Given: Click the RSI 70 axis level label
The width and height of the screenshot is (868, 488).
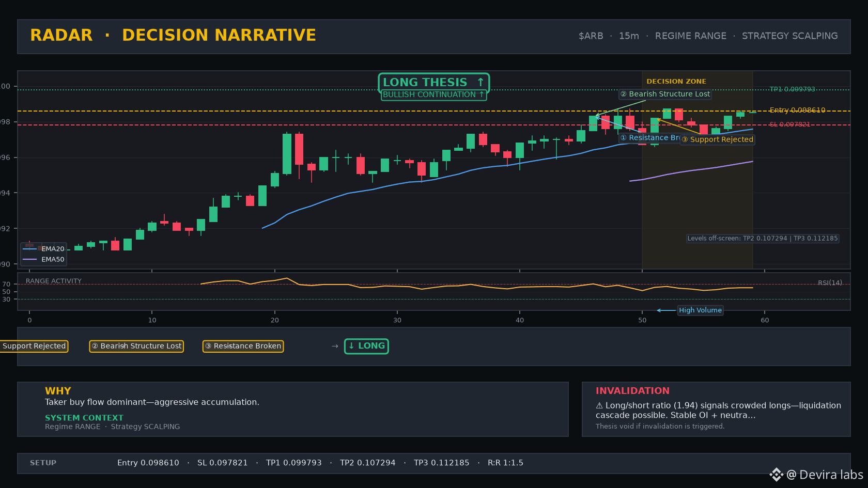Looking at the screenshot, I should [6, 284].
